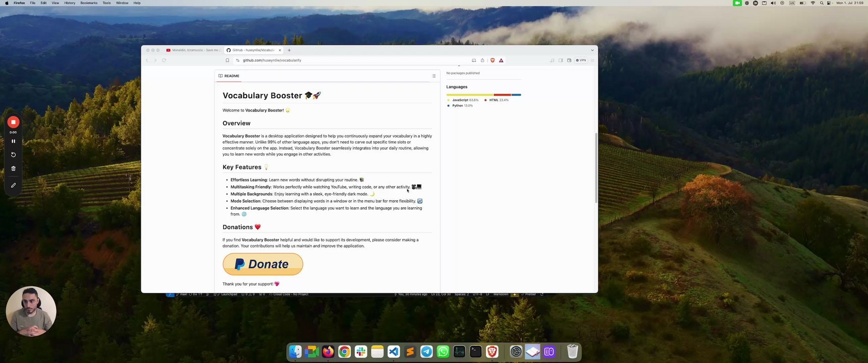Image resolution: width=868 pixels, height=363 pixels.
Task: Open the Firefox menu in menu bar
Action: point(19,3)
